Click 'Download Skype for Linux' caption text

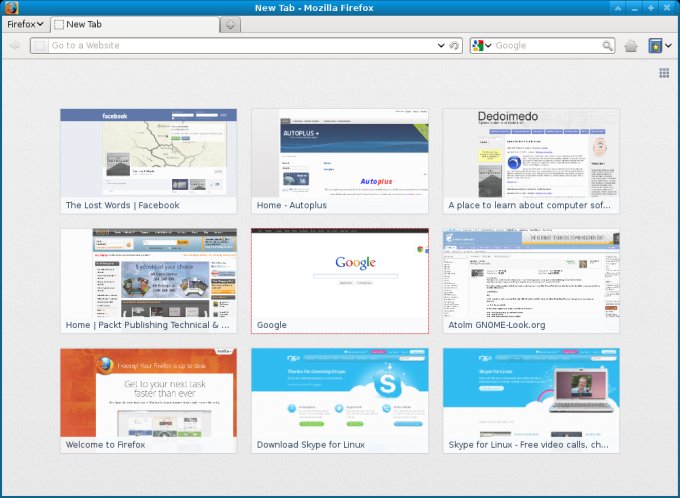tap(311, 445)
